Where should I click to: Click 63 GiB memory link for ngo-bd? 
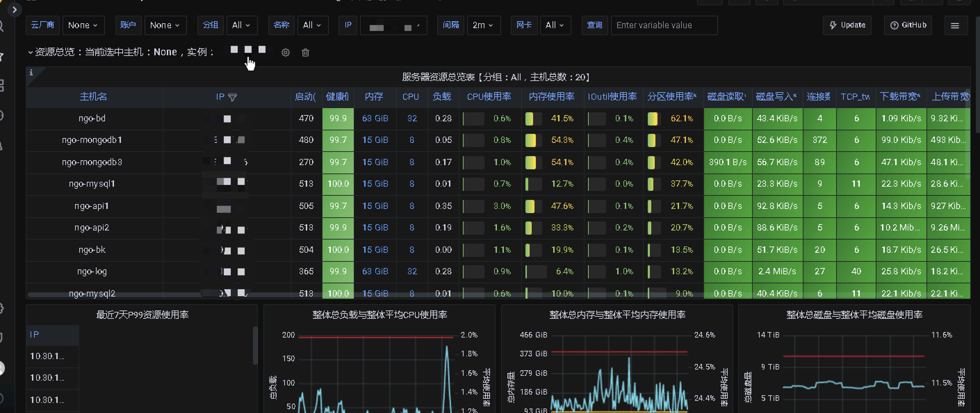tap(375, 119)
